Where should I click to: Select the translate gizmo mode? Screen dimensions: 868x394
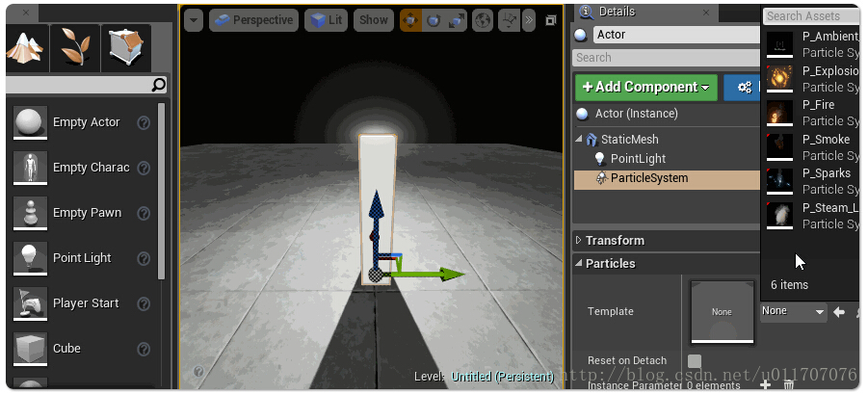[x=410, y=20]
